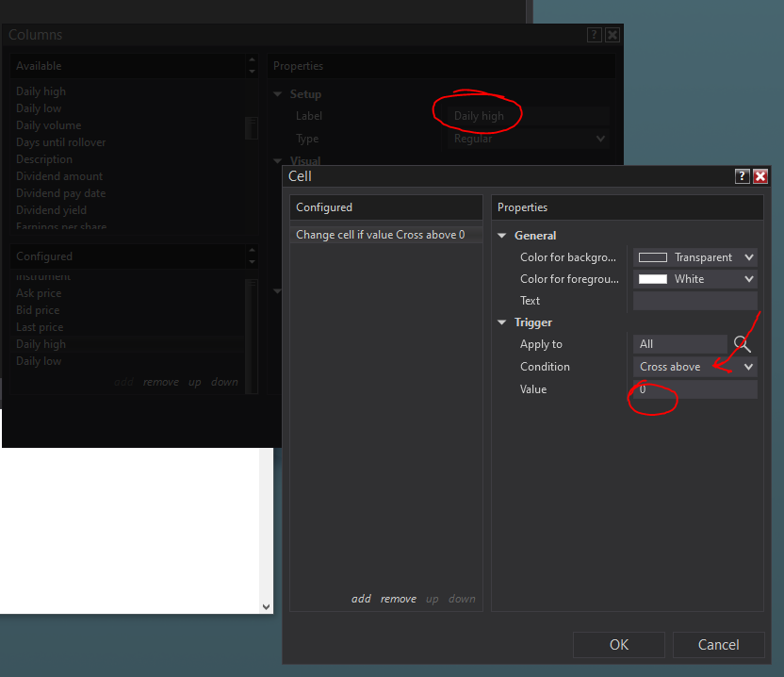Screen dimensions: 784x677
Task: Click remove link in Columns Configured list
Action: point(160,382)
